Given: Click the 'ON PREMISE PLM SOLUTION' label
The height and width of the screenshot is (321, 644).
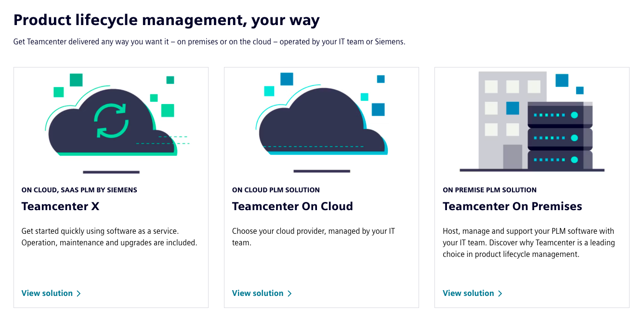Looking at the screenshot, I should (489, 190).
